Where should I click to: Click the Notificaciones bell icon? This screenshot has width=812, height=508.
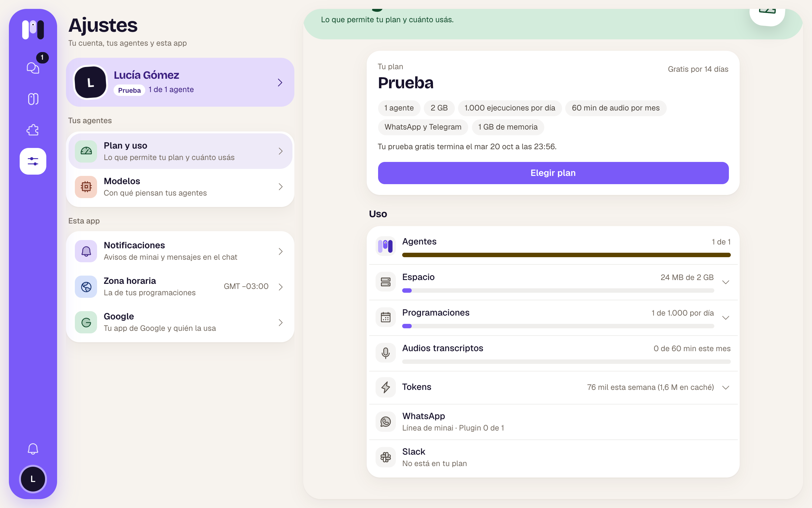86,251
